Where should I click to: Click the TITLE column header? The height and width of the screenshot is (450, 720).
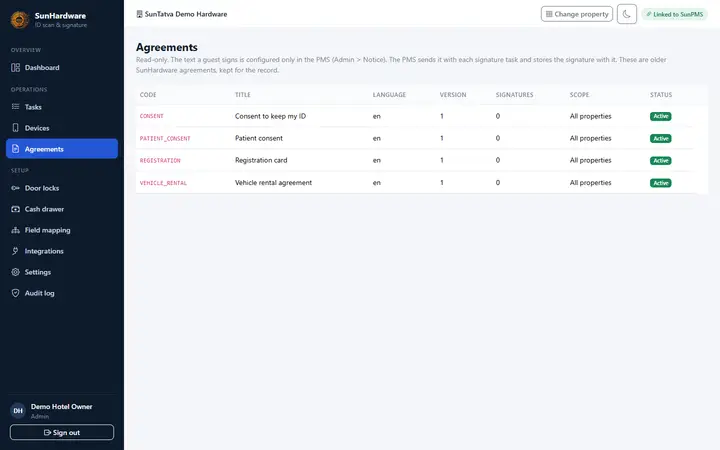coord(242,95)
